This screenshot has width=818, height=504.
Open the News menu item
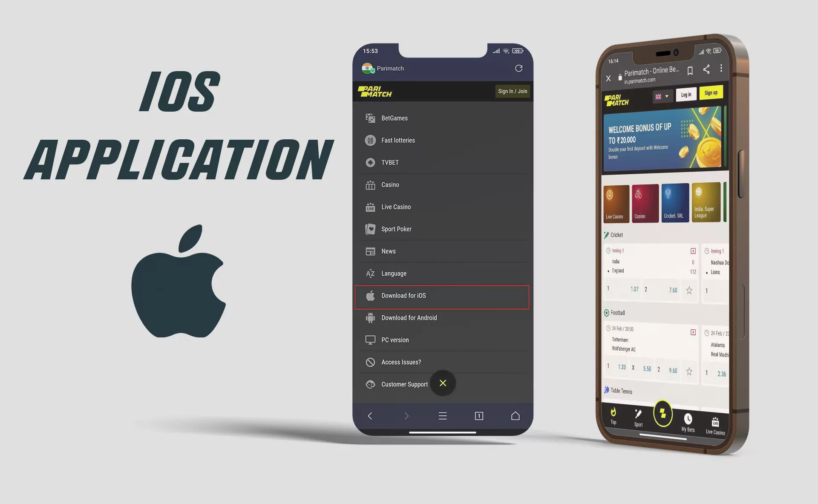[x=388, y=251]
